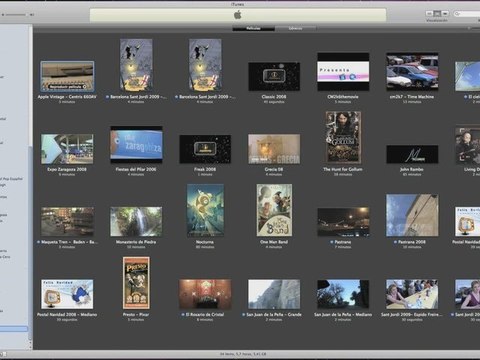Select Cover Flow view in Visualización buttons
Screen dimensions: 480x360
(445, 13)
